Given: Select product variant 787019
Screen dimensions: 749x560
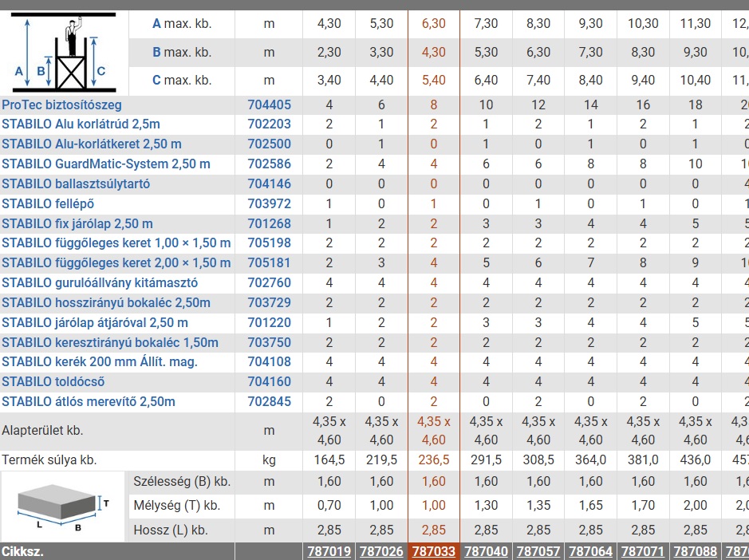Looking at the screenshot, I should [329, 551].
